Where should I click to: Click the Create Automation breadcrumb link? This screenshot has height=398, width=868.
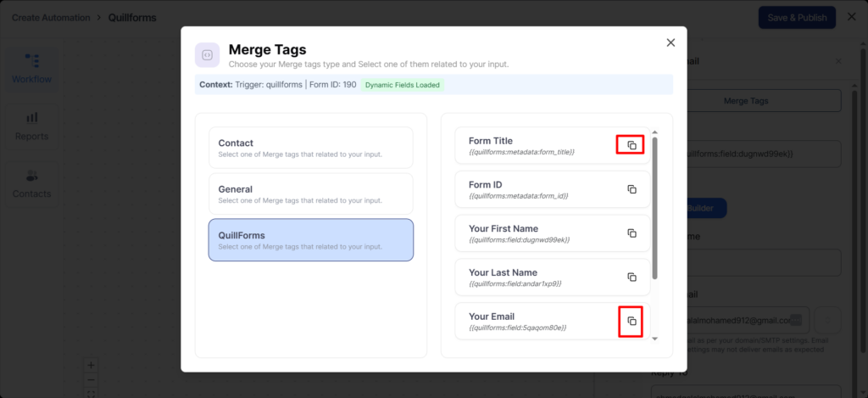[50, 18]
